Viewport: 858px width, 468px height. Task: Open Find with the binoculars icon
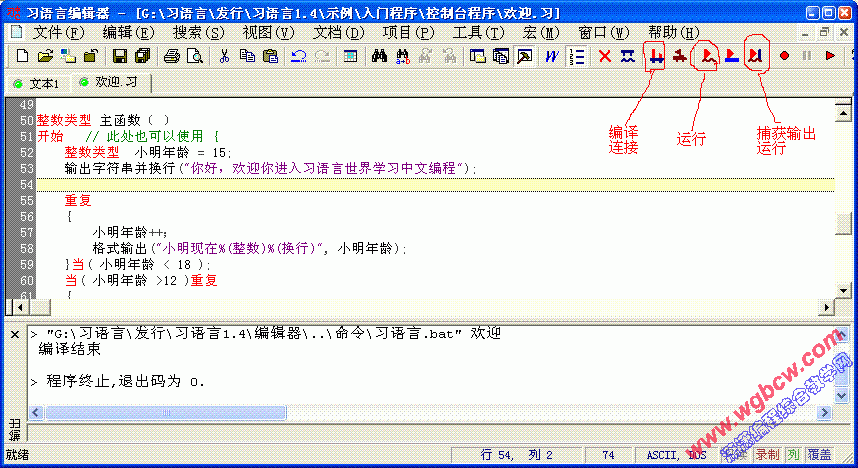tap(379, 56)
